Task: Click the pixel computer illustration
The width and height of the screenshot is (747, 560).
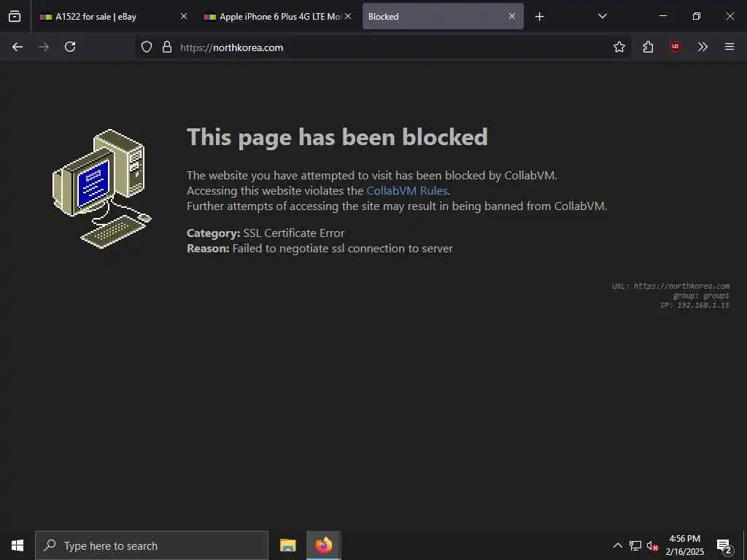Action: (x=101, y=189)
